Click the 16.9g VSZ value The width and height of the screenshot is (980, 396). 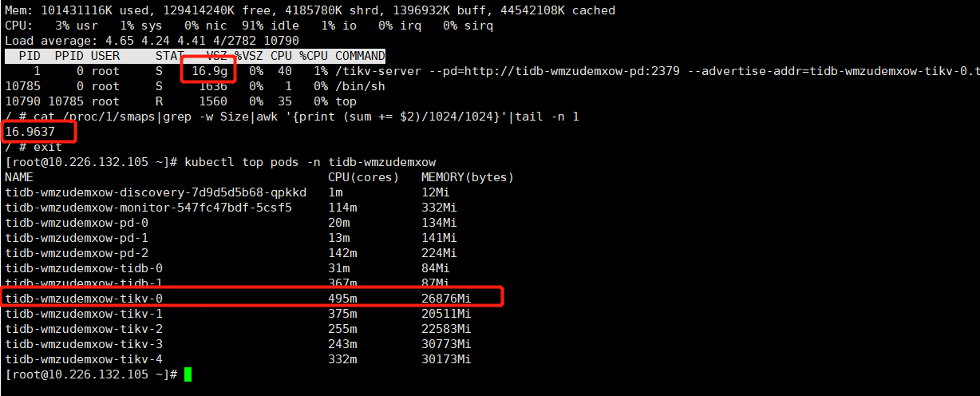[x=209, y=71]
